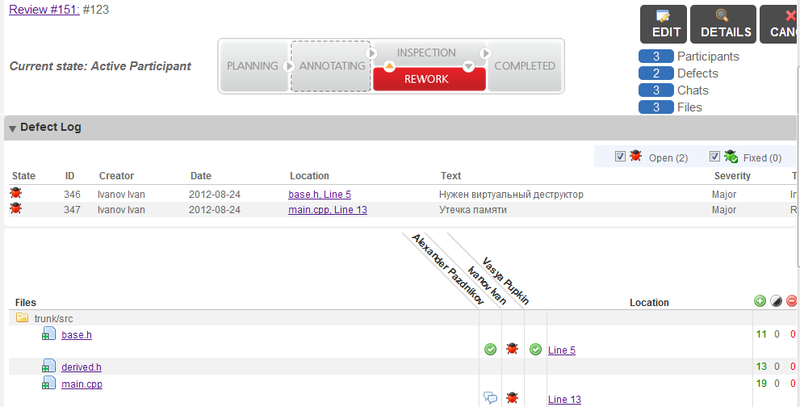
Task: Click the file icon next to main.cpp
Action: 49,383
